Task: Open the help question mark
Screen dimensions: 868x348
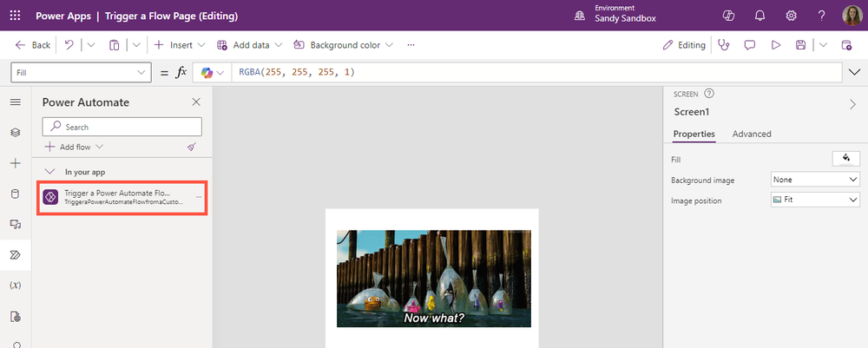Action: (822, 16)
